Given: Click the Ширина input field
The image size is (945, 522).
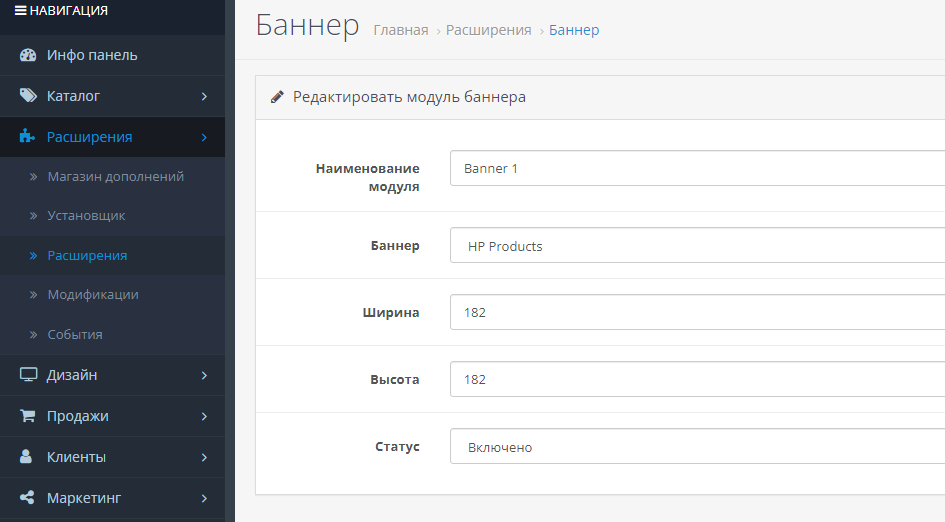Looking at the screenshot, I should pyautogui.click(x=697, y=312).
